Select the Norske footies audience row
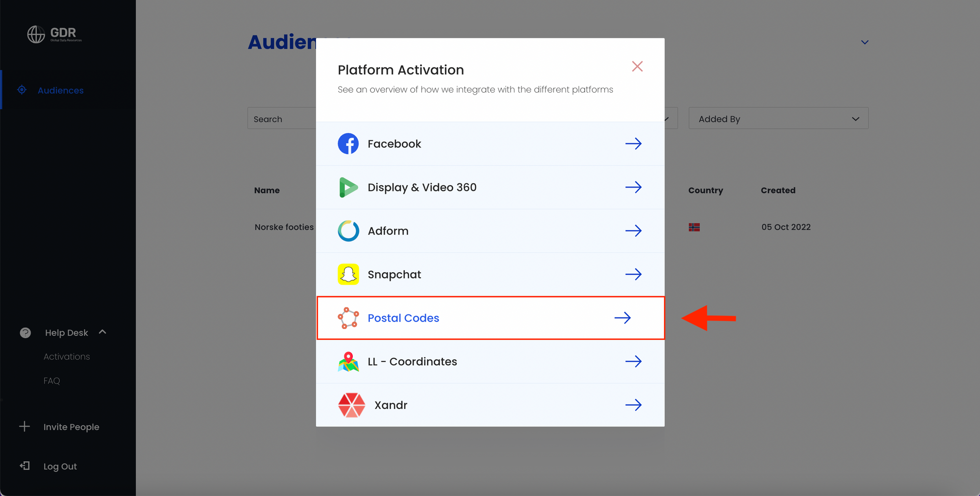The width and height of the screenshot is (980, 496). pos(284,227)
